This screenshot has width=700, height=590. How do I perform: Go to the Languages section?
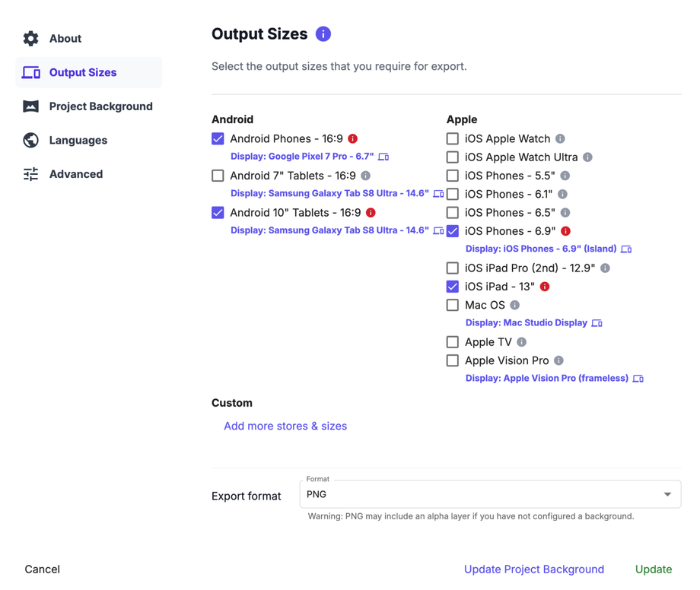coord(78,140)
